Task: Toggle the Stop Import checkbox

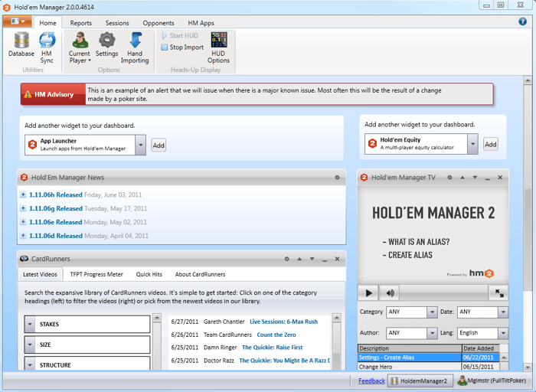Action: click(x=165, y=47)
